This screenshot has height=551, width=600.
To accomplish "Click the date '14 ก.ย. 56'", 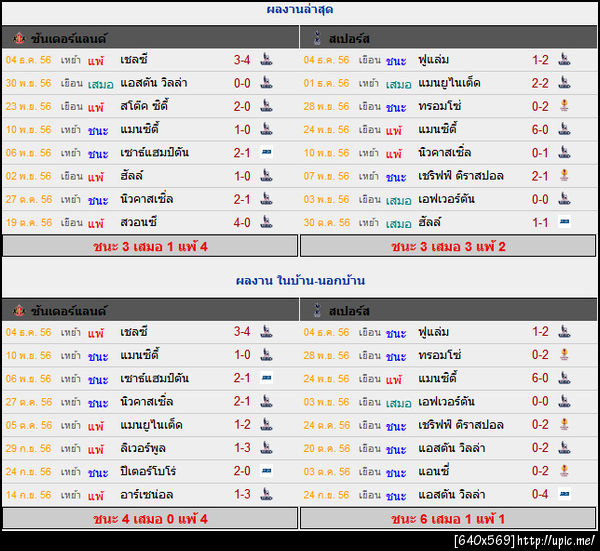I will 29,495.
